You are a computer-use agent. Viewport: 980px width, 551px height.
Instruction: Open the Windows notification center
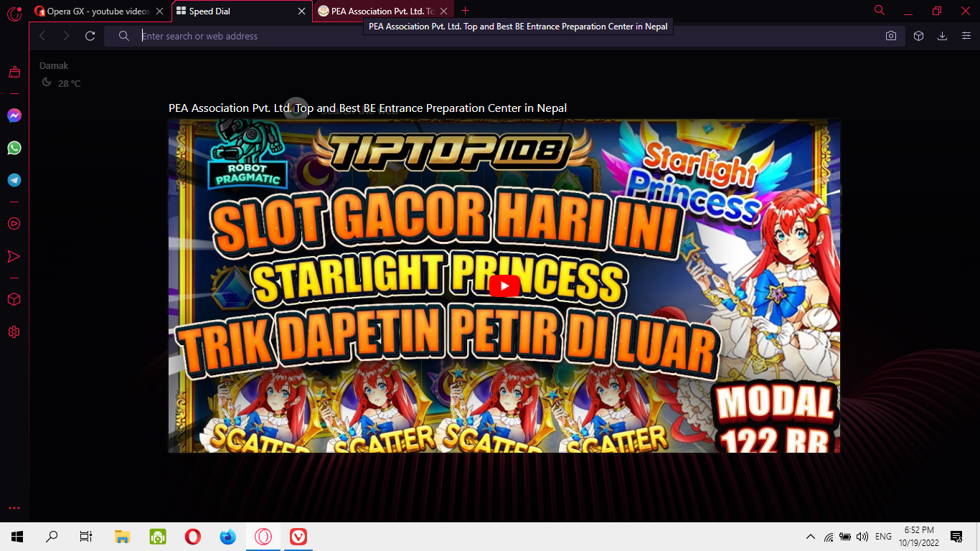[x=956, y=537]
